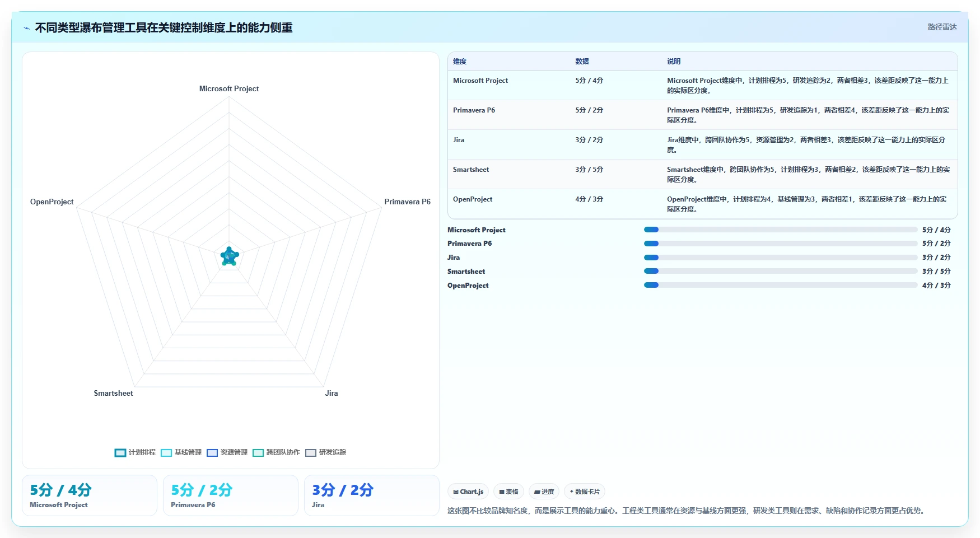Click the Smartsheet description cell text
The height and width of the screenshot is (538, 980).
pyautogui.click(x=808, y=175)
